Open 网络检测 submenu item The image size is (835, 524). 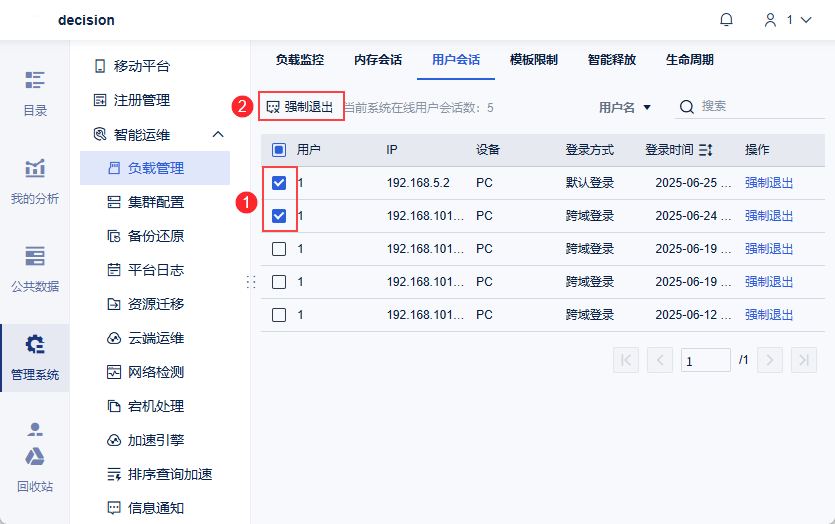tap(146, 372)
